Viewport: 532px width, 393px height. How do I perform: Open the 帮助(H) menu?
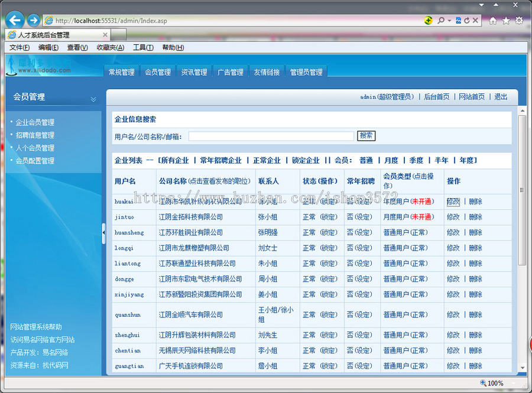(173, 47)
